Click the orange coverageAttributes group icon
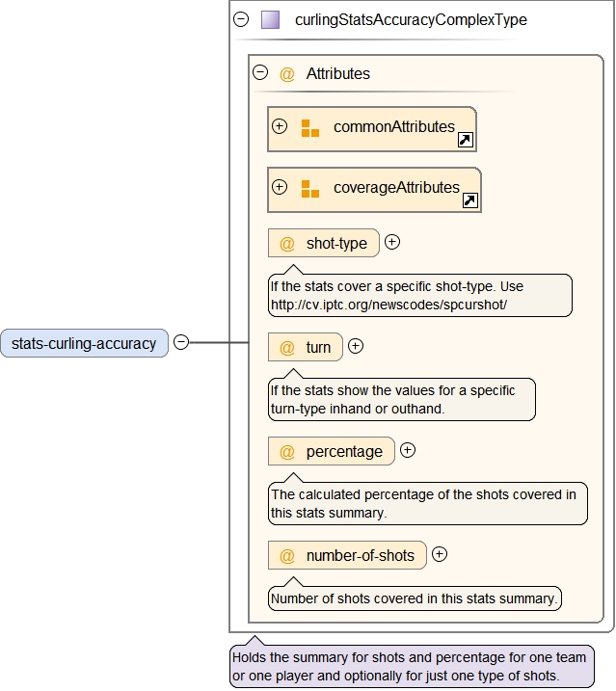The height and width of the screenshot is (691, 616). click(309, 189)
